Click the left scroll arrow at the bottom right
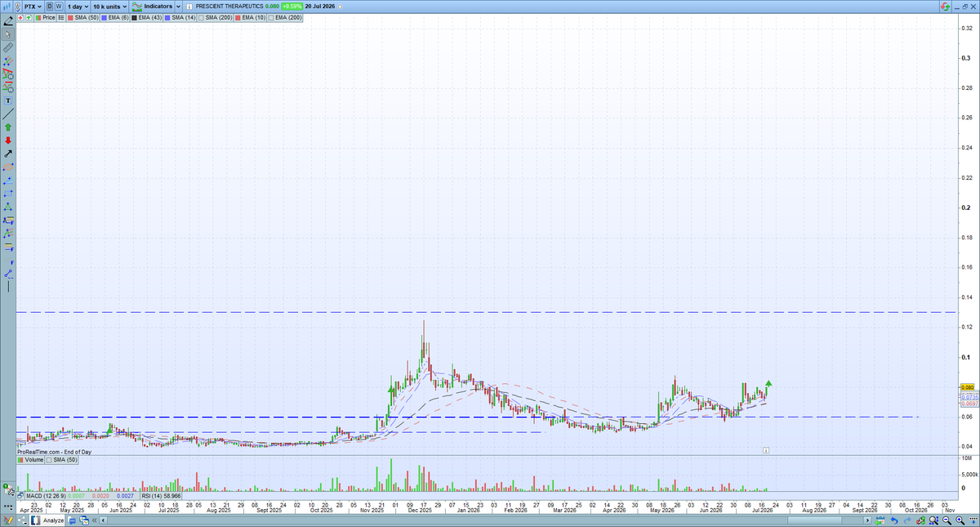Image resolution: width=980 pixels, height=527 pixels. click(x=103, y=520)
